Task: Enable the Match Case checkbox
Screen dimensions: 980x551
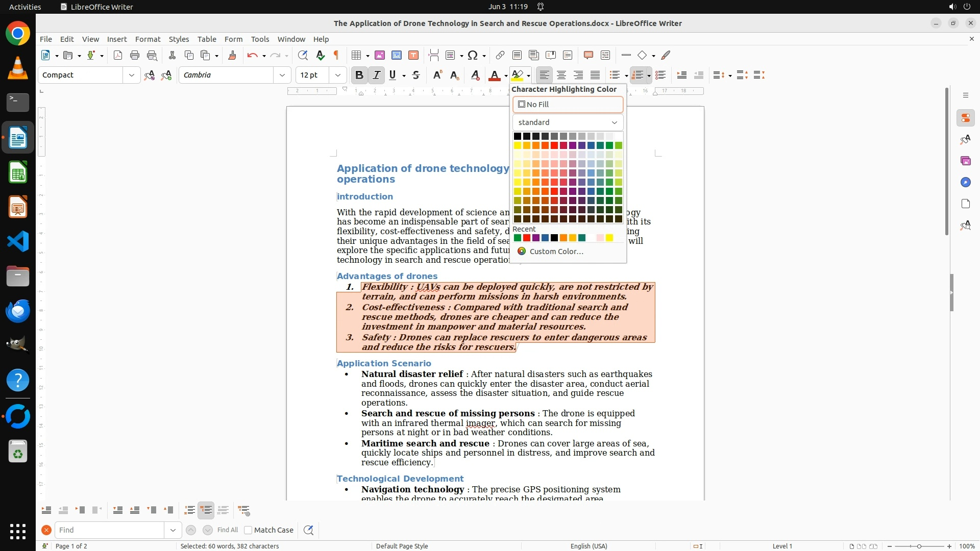Action: pos(248,530)
